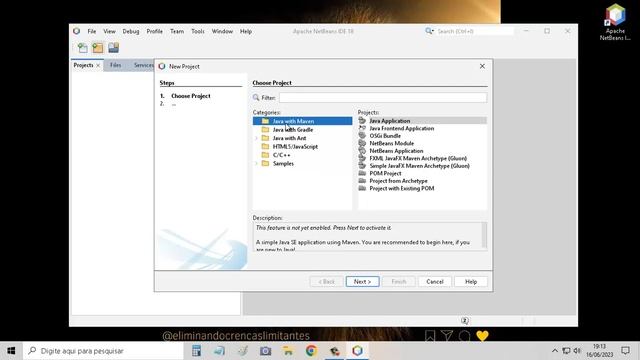Select FXML JavaFX Maven Archetype (Gluon)

(418, 158)
